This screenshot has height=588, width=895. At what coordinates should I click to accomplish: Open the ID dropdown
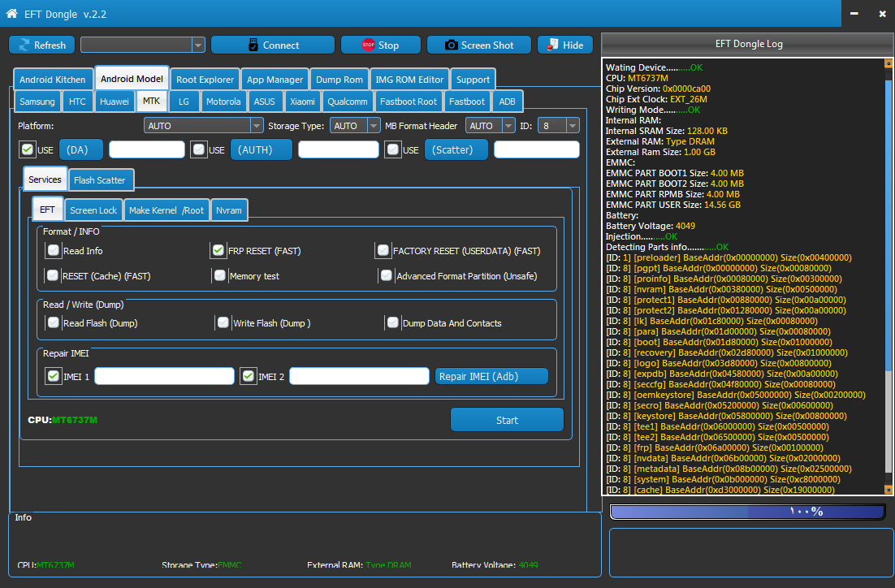pos(573,125)
